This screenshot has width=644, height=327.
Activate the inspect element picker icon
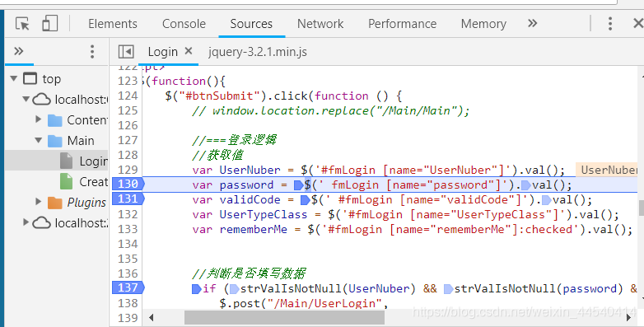[x=22, y=24]
